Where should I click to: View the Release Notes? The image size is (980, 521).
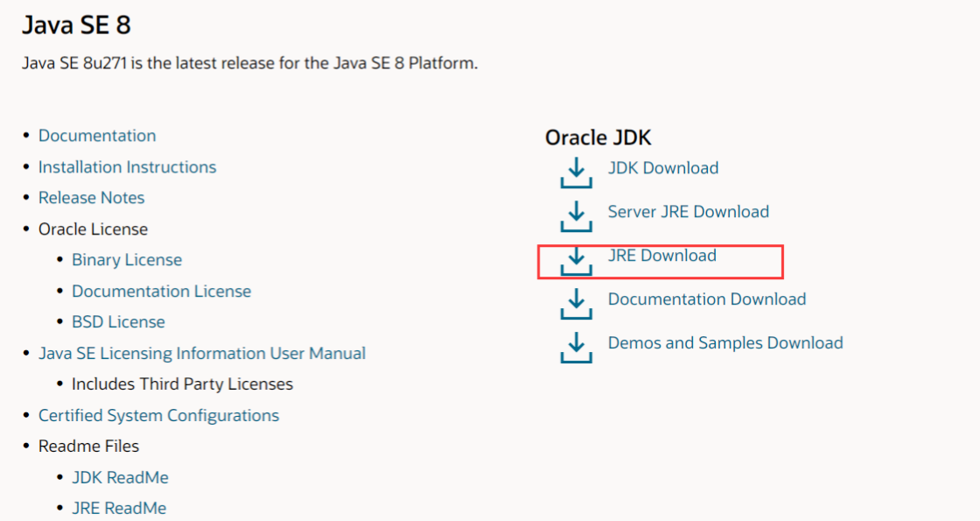pos(92,198)
